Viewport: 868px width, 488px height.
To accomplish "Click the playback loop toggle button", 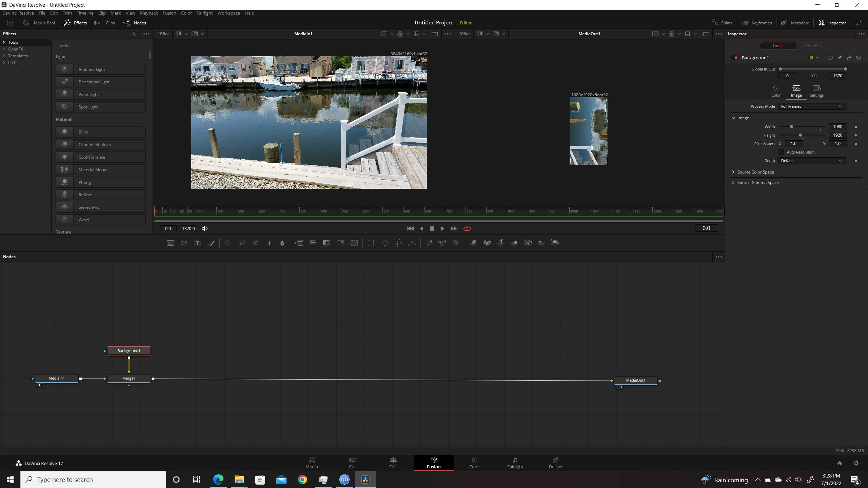I will point(467,228).
